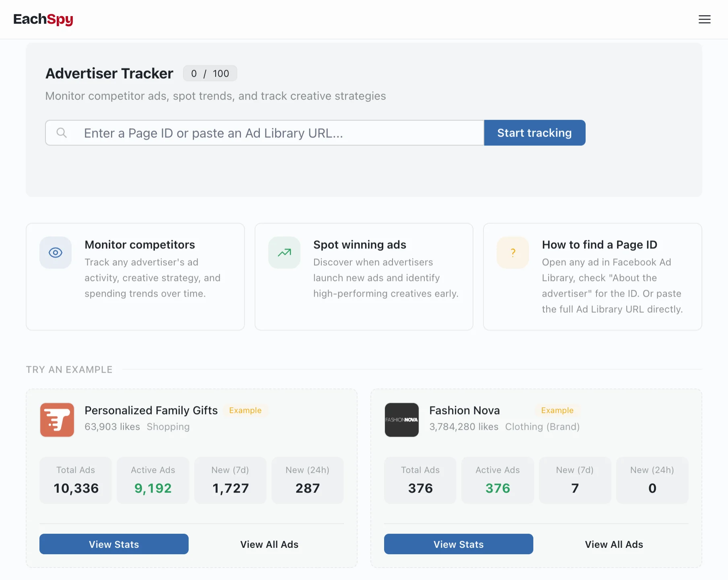Click the 63,903 likes text
Viewport: 728px width, 580px height.
[x=112, y=427]
